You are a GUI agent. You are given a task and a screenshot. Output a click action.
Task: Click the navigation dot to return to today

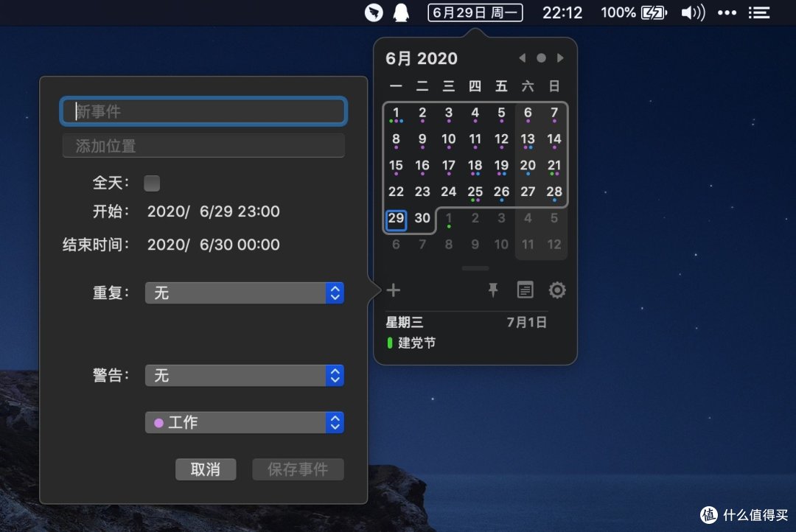click(541, 57)
